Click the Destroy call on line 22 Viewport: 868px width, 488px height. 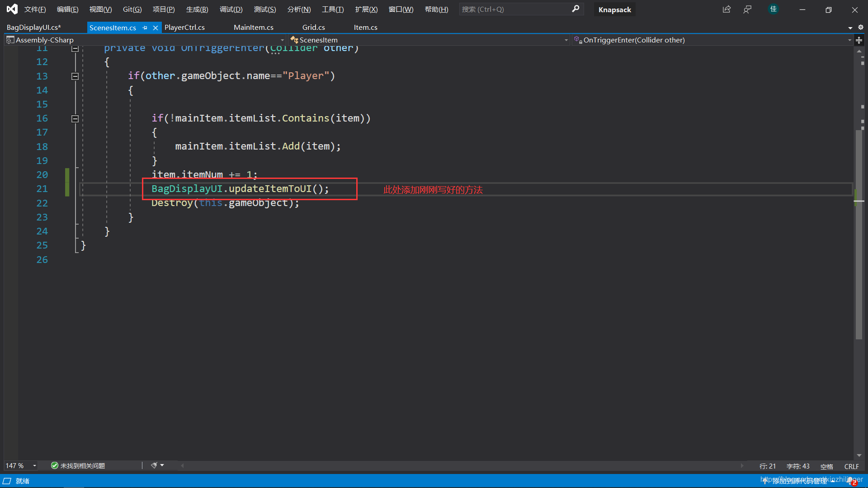[x=225, y=203]
